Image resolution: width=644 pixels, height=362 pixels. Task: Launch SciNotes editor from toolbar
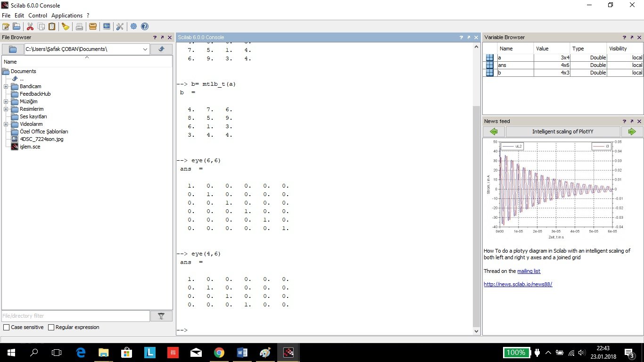(x=6, y=26)
